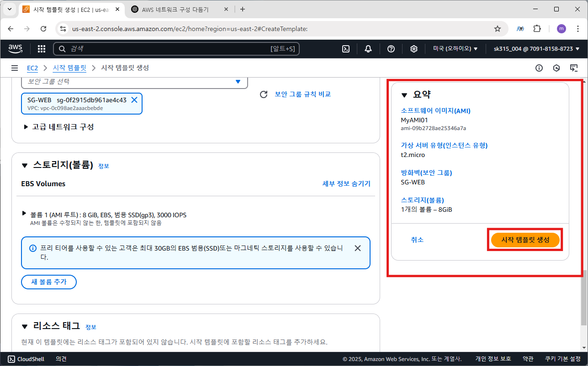Open the 보안 그룹 선택 dropdown
This screenshot has width=588, height=366.
(134, 82)
